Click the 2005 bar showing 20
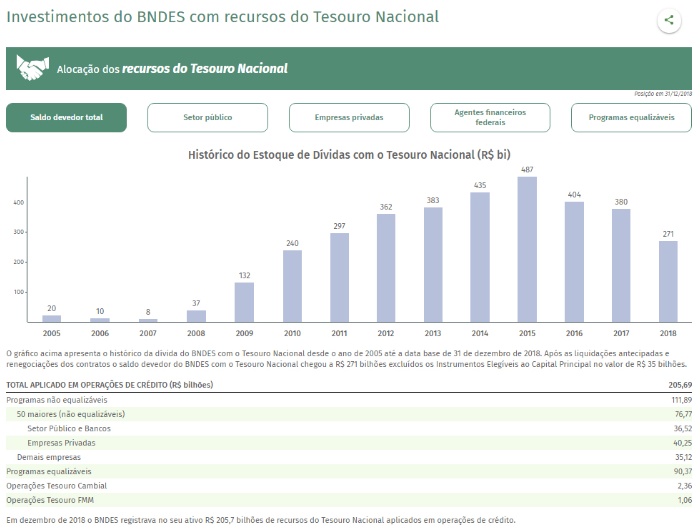The height and width of the screenshot is (530, 700). pos(51,318)
